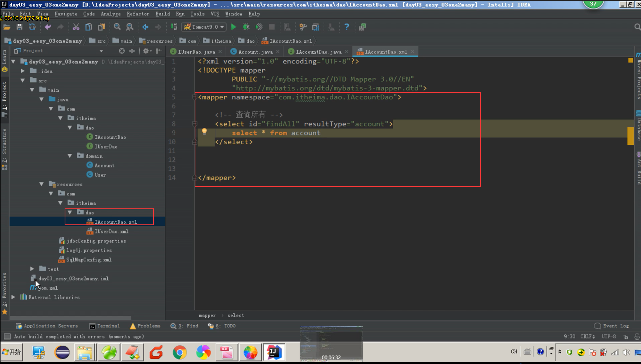
Task: Toggle tool windows button in status bar
Action: [x=7, y=337]
